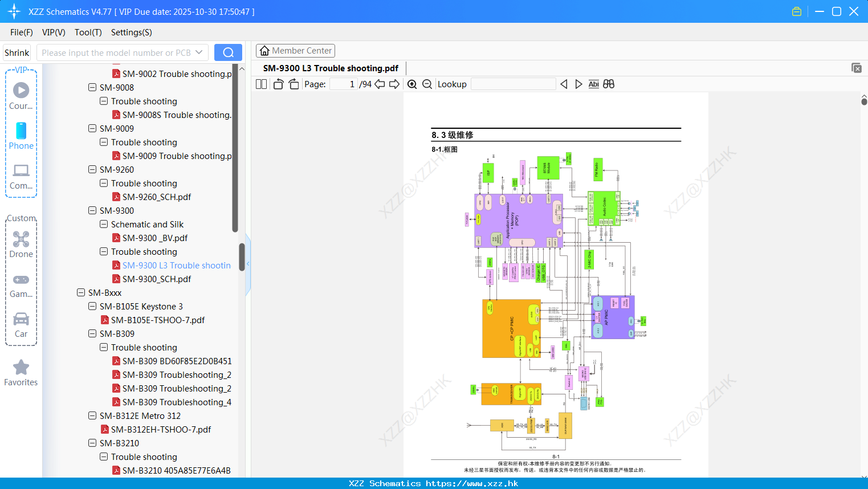Open the Tool(T) menu
The height and width of the screenshot is (489, 868).
coord(88,32)
